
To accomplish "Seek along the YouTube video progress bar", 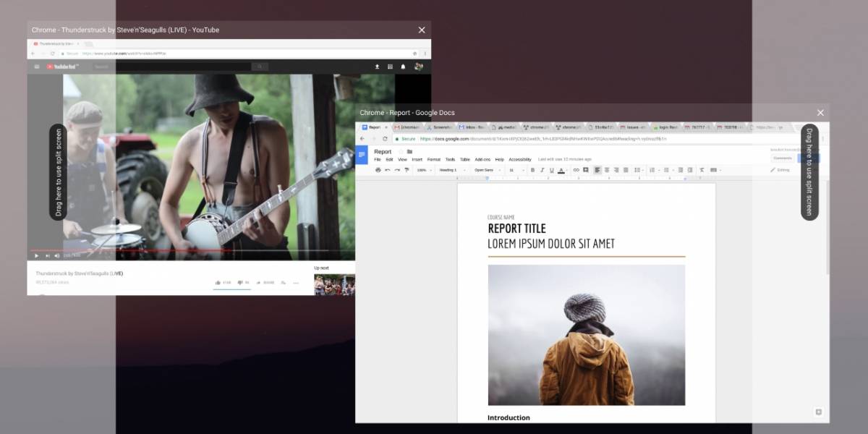I will coord(192,250).
